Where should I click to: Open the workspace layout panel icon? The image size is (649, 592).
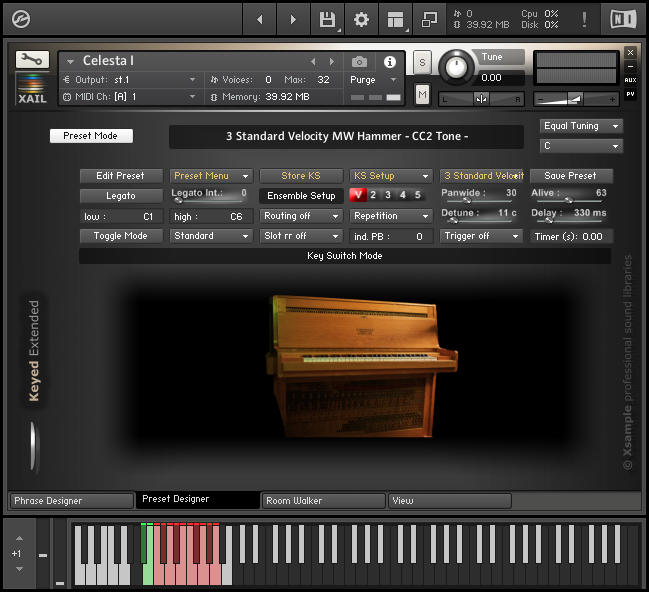395,19
